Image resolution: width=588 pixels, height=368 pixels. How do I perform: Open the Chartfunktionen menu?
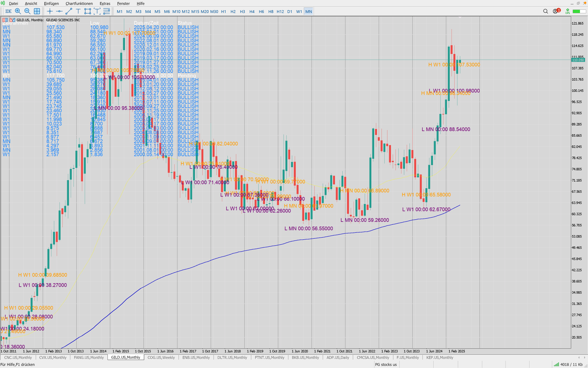[x=79, y=4]
